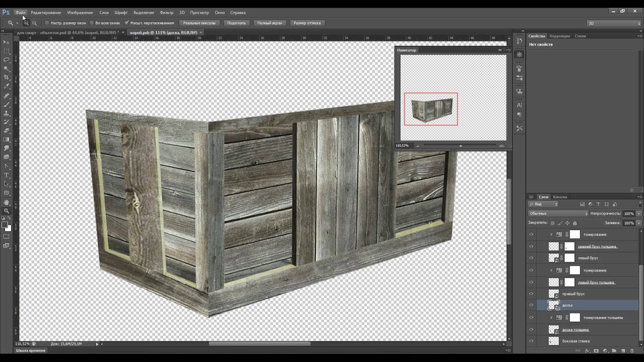
Task: Open the 'Изображение' menu
Action: (x=80, y=12)
